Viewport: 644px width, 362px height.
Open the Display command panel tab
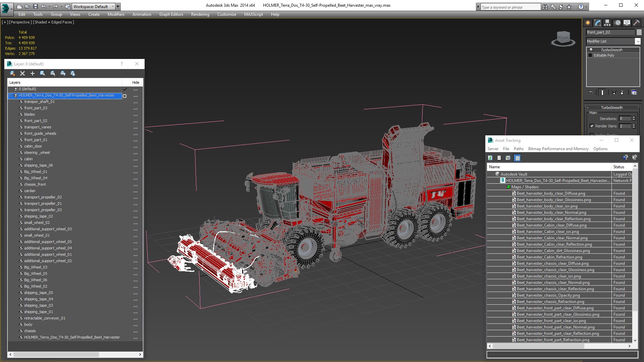point(627,23)
